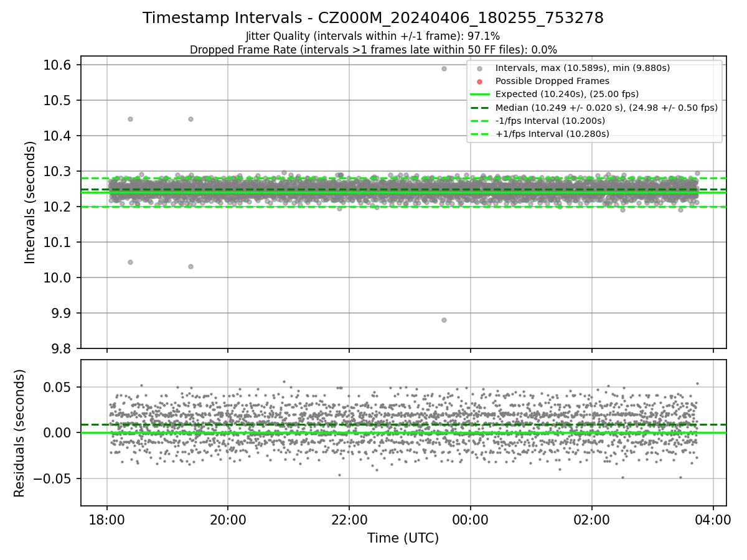Click the red circle marker for Dropped Frames in legend
747x560 pixels.
(479, 82)
